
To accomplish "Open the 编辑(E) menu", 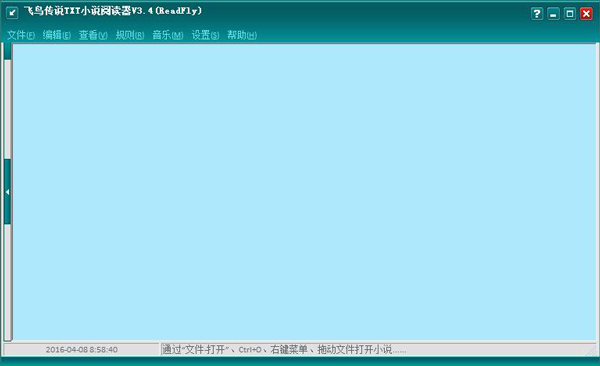I will tap(57, 35).
